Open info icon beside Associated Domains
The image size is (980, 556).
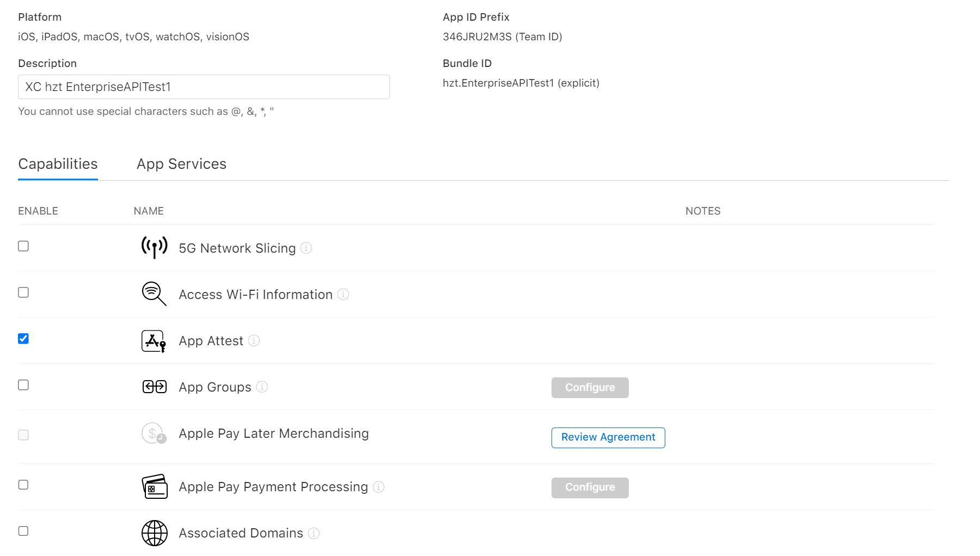(314, 533)
